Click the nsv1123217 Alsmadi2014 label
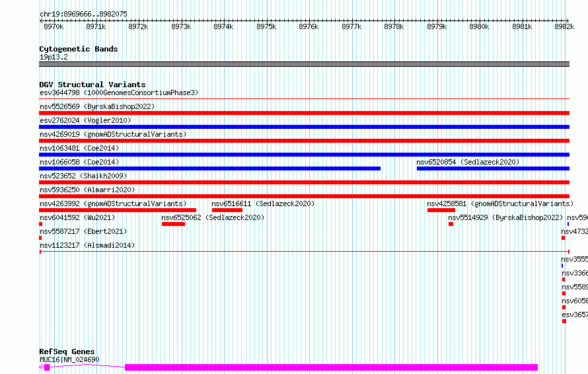588x374 pixels. (x=87, y=245)
